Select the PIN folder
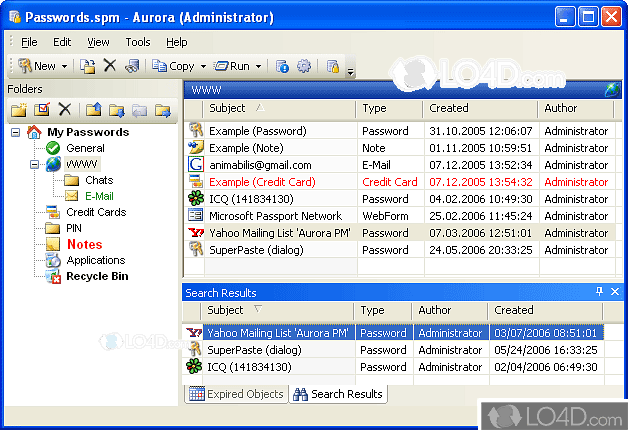Viewport: 628px width, 430px height. pyautogui.click(x=74, y=228)
